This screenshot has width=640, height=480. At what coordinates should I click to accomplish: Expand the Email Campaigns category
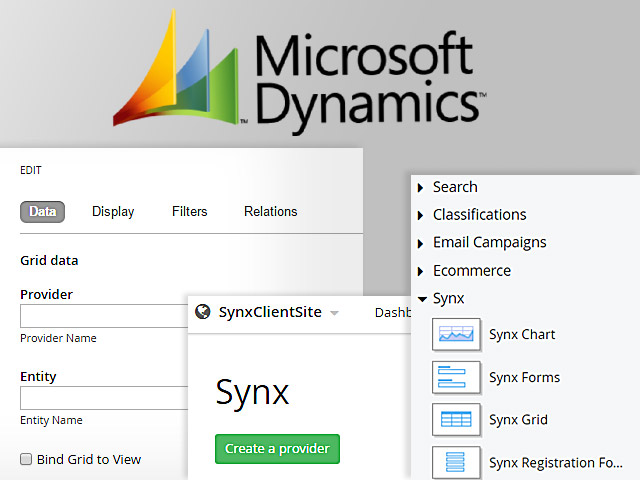420,243
